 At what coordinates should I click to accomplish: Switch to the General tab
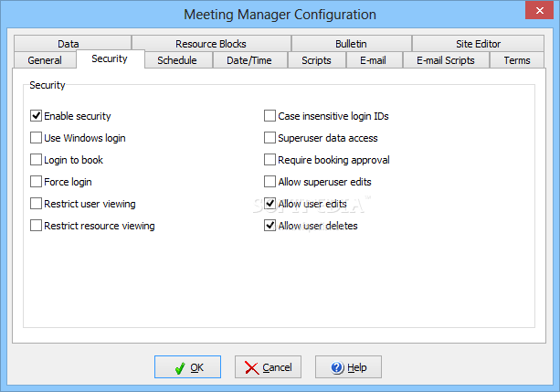coord(45,60)
